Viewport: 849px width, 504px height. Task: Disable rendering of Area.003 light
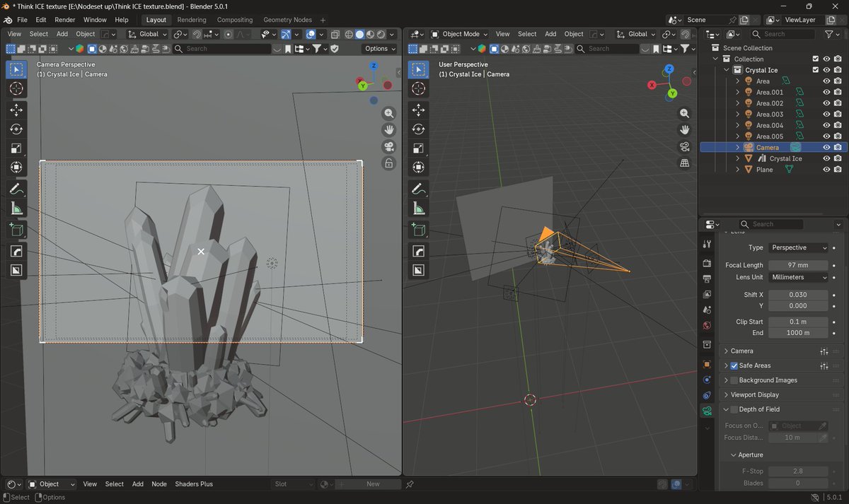(838, 114)
